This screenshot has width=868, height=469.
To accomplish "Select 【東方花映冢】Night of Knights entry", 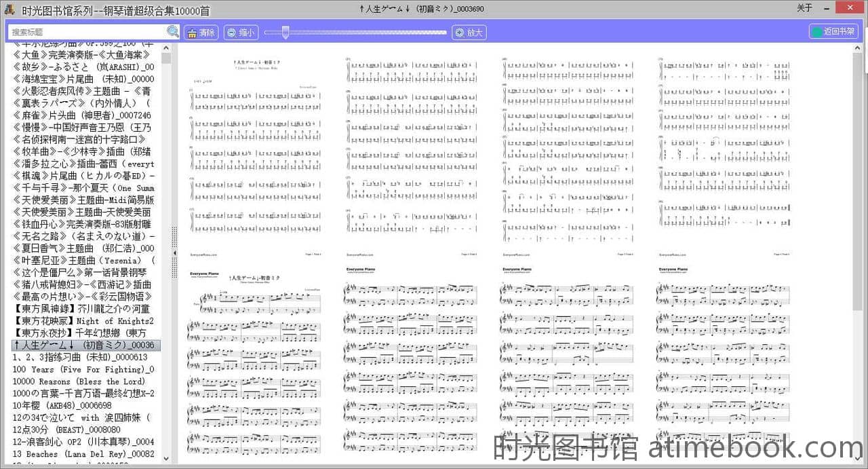I will (x=83, y=321).
